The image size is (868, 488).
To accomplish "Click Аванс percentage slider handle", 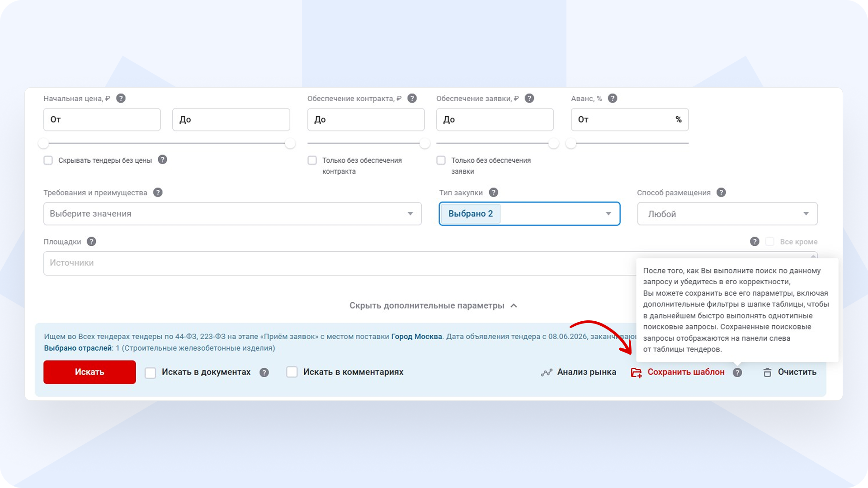I will pos(571,144).
